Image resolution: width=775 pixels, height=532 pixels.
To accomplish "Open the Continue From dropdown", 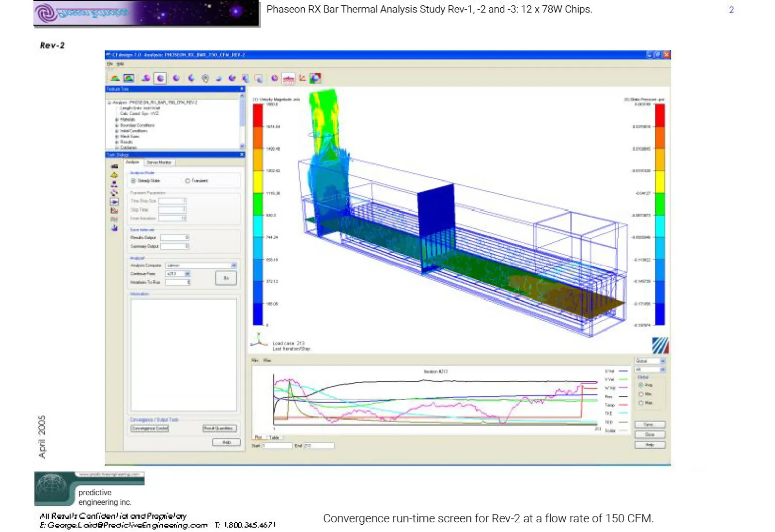I will pyautogui.click(x=187, y=274).
